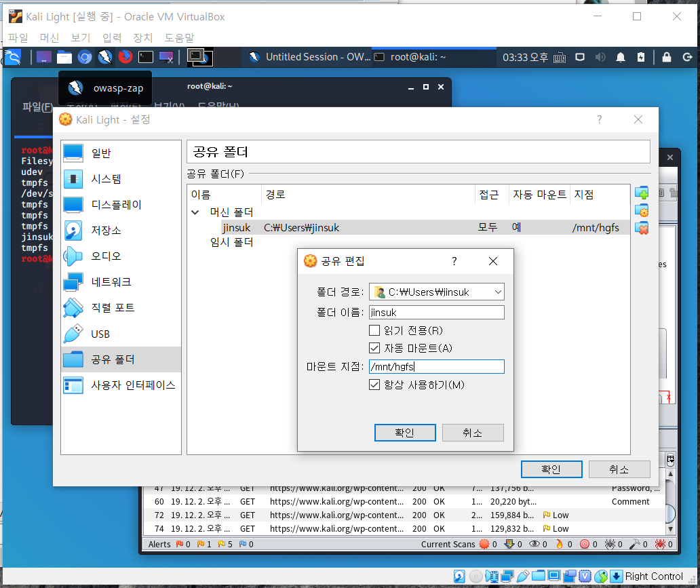
Task: Click the Alerts label in ZAP status bar
Action: (x=159, y=544)
